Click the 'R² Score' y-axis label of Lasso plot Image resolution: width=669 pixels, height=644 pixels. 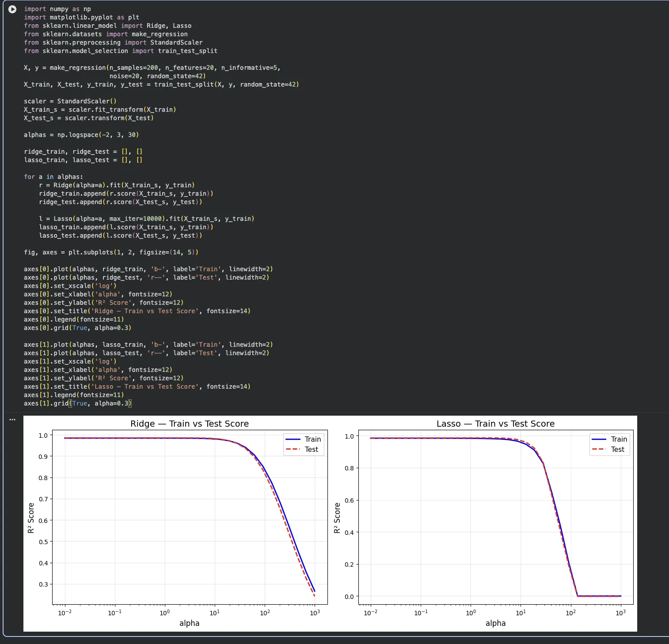[337, 518]
